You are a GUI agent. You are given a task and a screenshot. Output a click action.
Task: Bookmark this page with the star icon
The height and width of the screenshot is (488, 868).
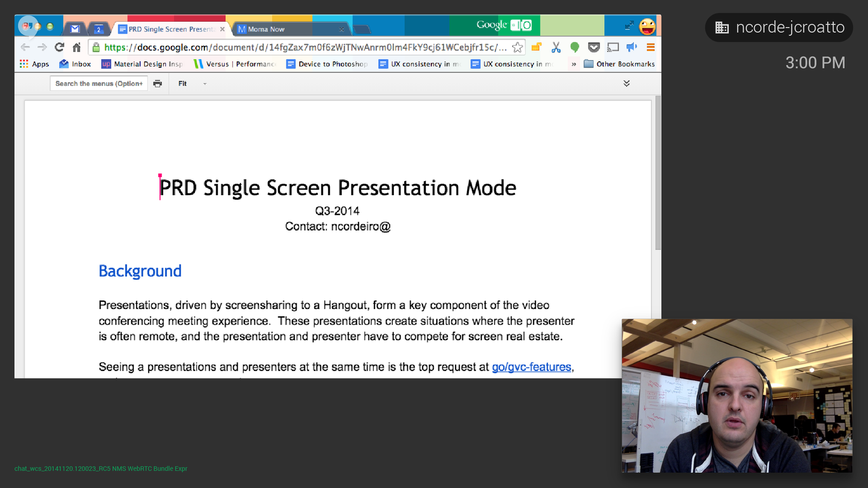[x=518, y=47]
